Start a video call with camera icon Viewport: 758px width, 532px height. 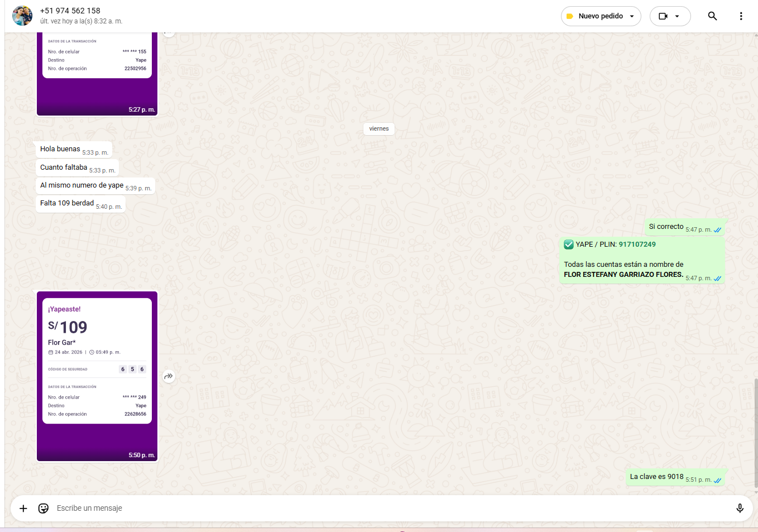coord(663,16)
